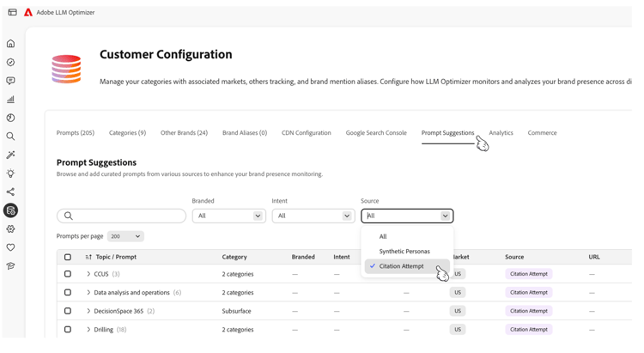Open the bar chart icon in sidebar
The image size is (644, 353).
click(x=10, y=99)
